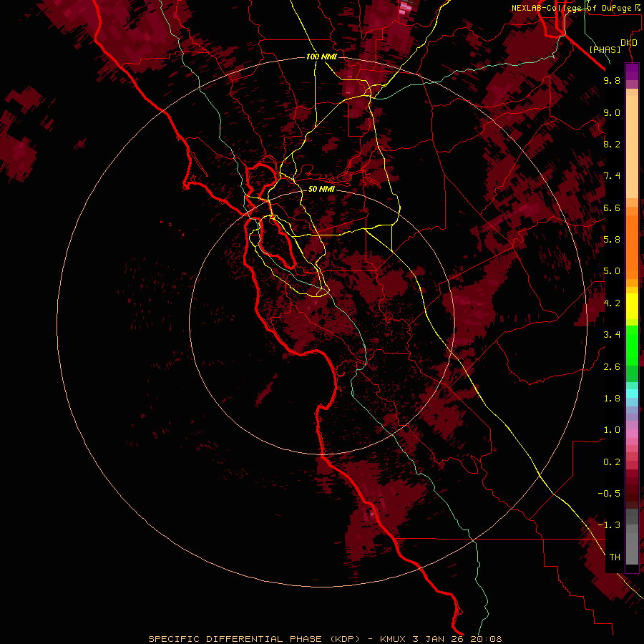This screenshot has width=644, height=644.
Task: Click the 7.4 value on the scale
Action: coord(612,176)
